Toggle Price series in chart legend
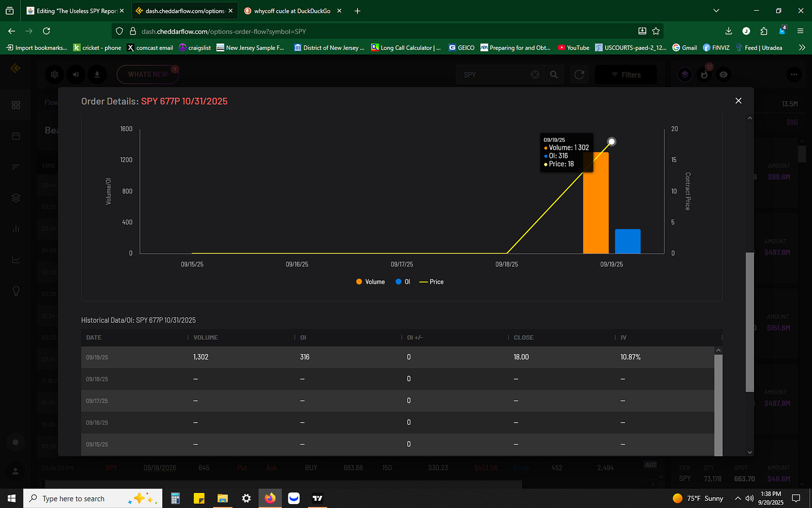 click(432, 282)
